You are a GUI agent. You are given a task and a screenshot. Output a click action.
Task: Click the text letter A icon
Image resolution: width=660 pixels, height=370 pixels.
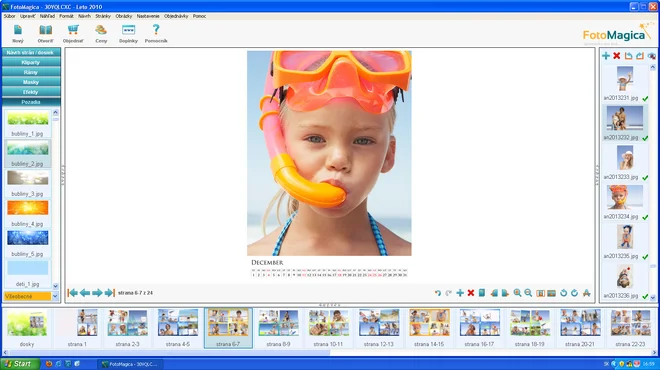pyautogui.click(x=586, y=293)
